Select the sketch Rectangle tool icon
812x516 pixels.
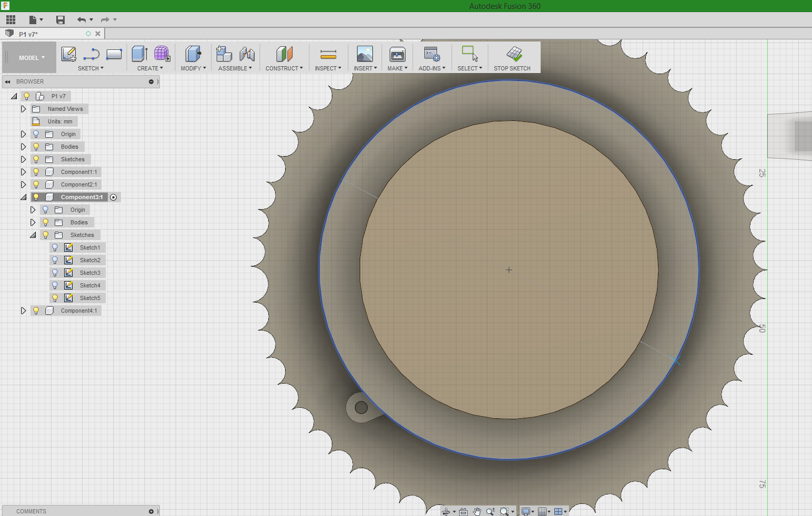click(114, 54)
